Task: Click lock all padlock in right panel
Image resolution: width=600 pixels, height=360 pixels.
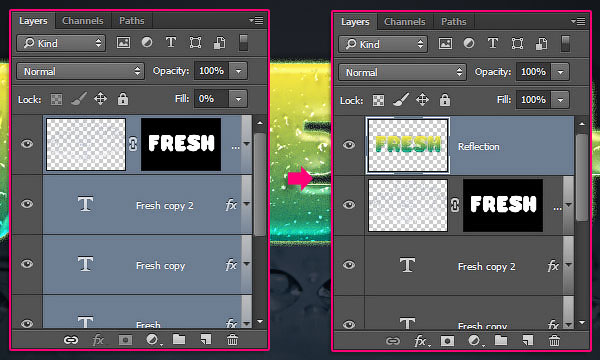Action: (445, 100)
